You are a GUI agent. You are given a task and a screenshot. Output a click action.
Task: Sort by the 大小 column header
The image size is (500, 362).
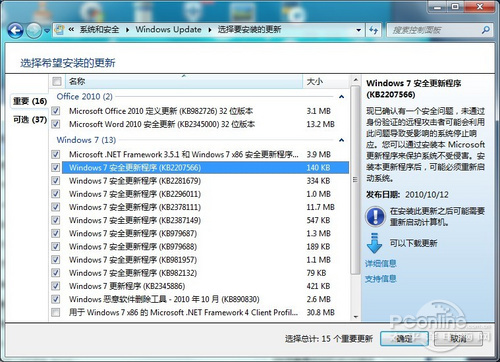point(325,81)
